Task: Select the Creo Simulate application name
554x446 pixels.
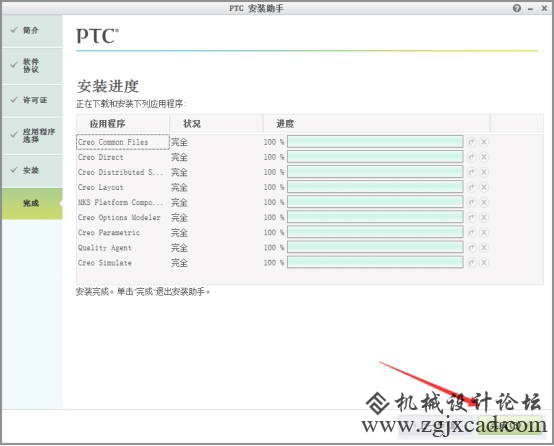Action: (x=105, y=263)
